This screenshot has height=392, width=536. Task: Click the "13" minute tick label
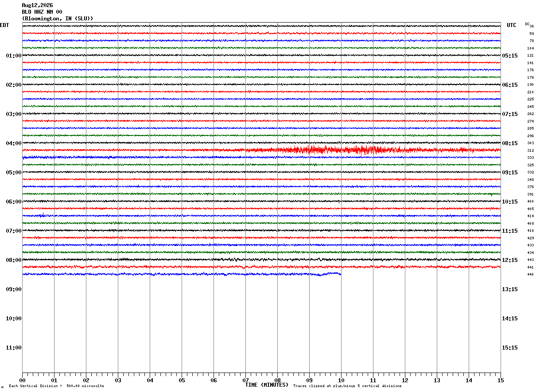pyautogui.click(x=437, y=380)
